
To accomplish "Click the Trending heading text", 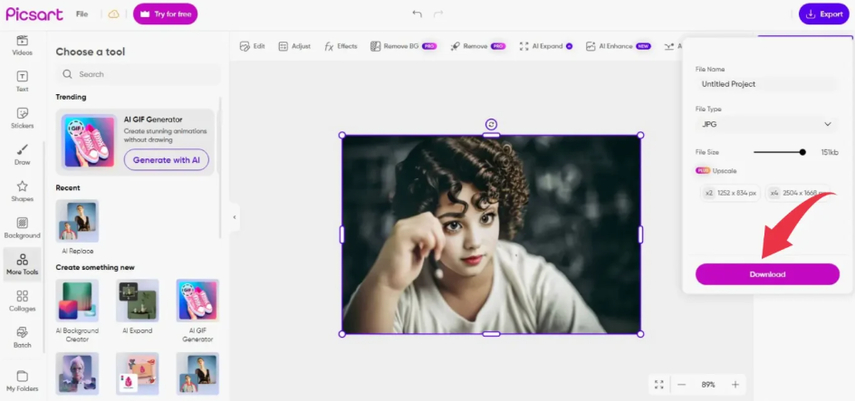I will click(71, 97).
